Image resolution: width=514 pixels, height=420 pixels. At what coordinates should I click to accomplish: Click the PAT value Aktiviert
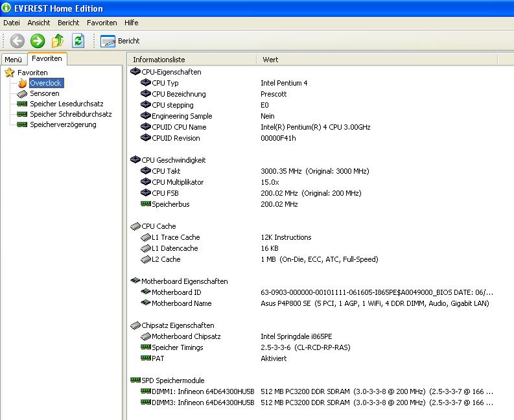[274, 358]
